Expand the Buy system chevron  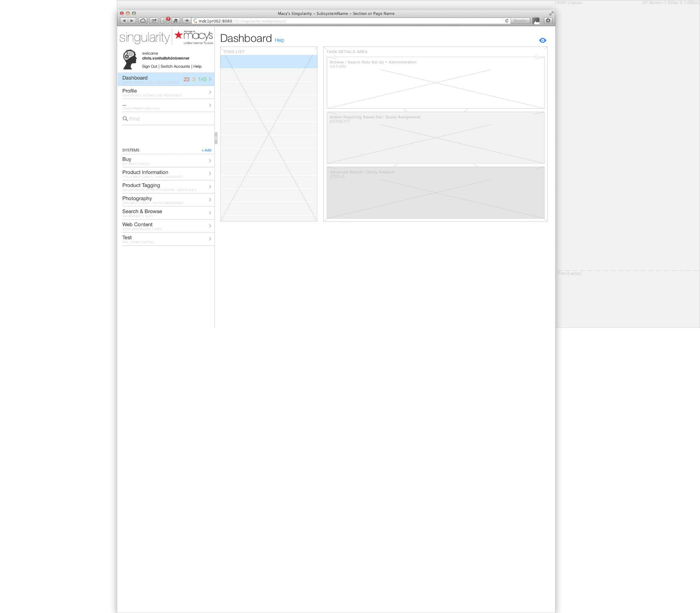[210, 161]
